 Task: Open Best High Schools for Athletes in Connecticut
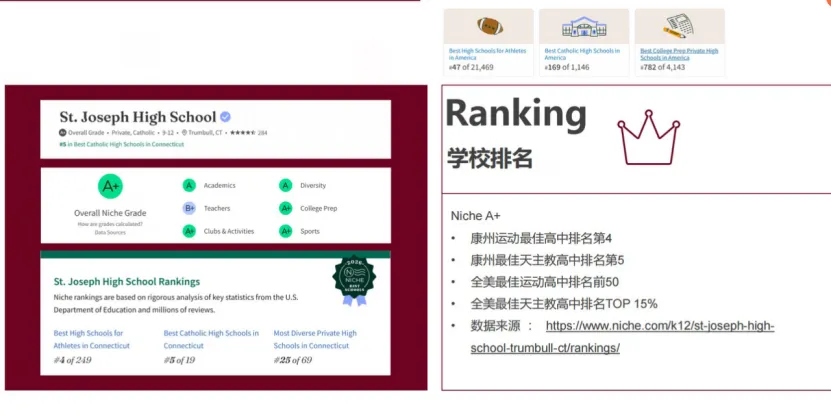[92, 339]
